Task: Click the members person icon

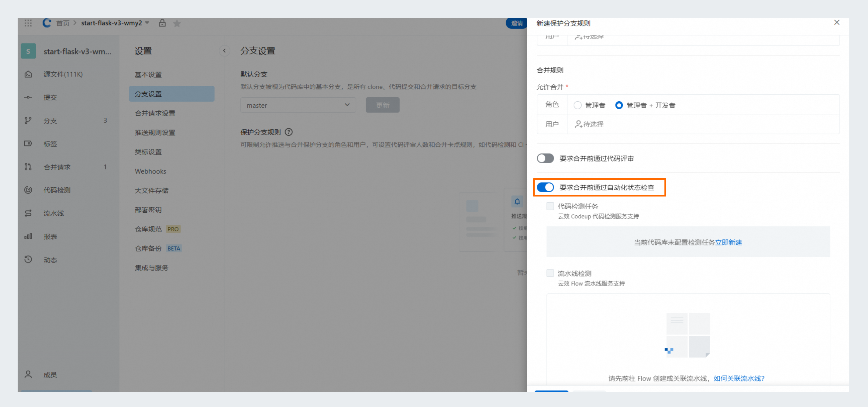Action: (28, 375)
